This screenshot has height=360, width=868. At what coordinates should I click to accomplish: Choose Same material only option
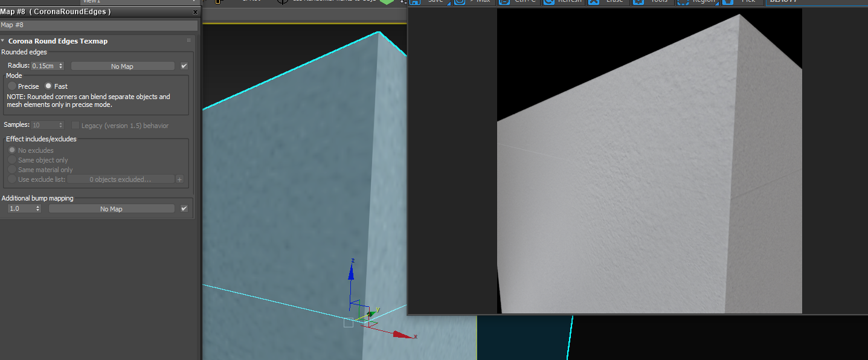click(x=12, y=170)
